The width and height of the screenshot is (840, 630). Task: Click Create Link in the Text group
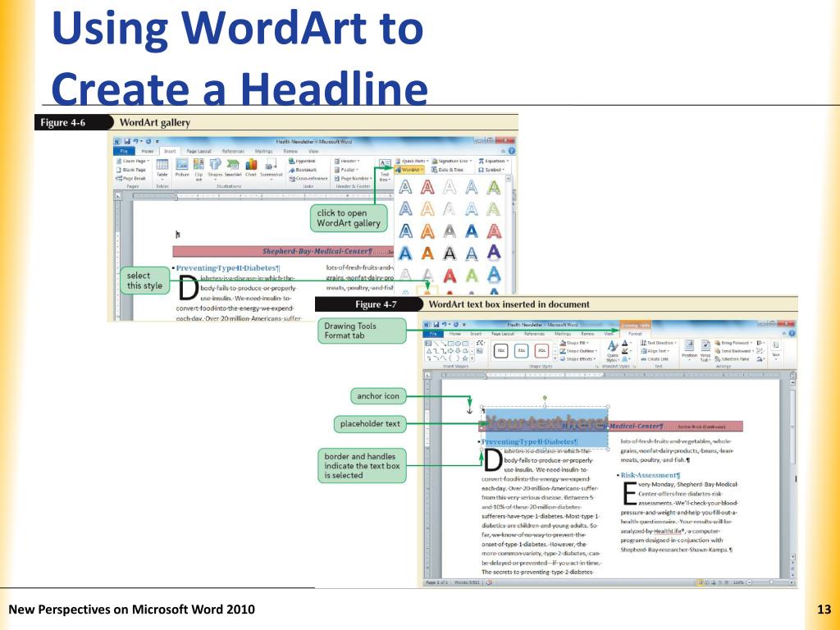point(655,359)
